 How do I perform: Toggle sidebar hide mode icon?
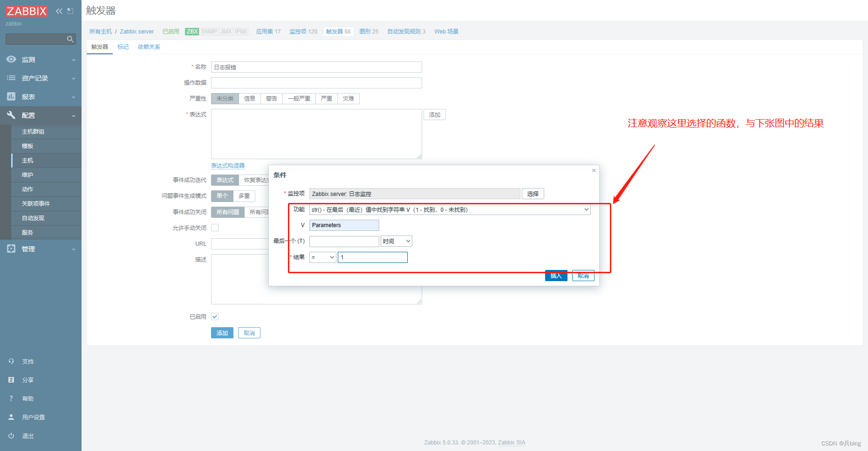[x=70, y=11]
